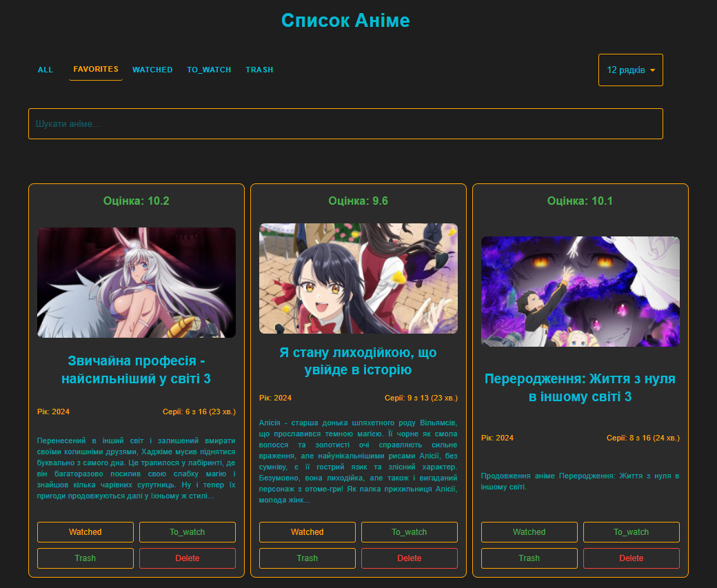This screenshot has width=717, height=588.
Task: Open the bunny-girl poster thumbnail
Action: click(x=137, y=283)
